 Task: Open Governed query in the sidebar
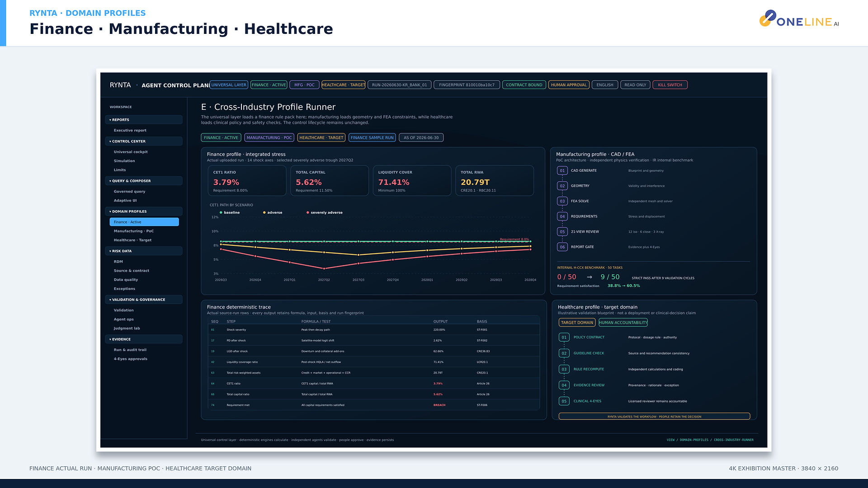tap(130, 192)
